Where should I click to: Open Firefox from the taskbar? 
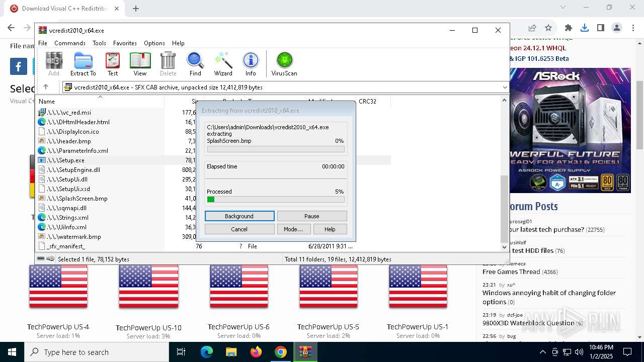pos(256,352)
